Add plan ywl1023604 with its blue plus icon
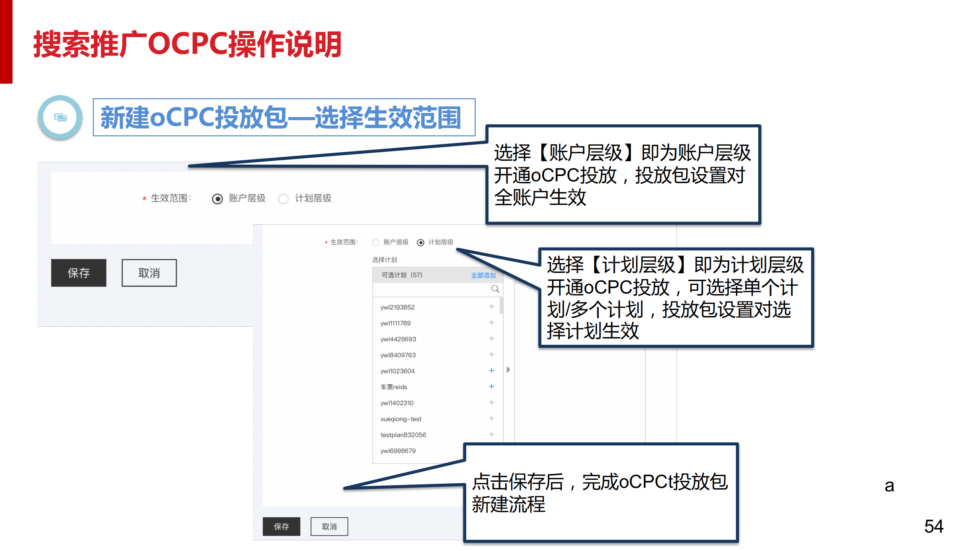 click(492, 370)
